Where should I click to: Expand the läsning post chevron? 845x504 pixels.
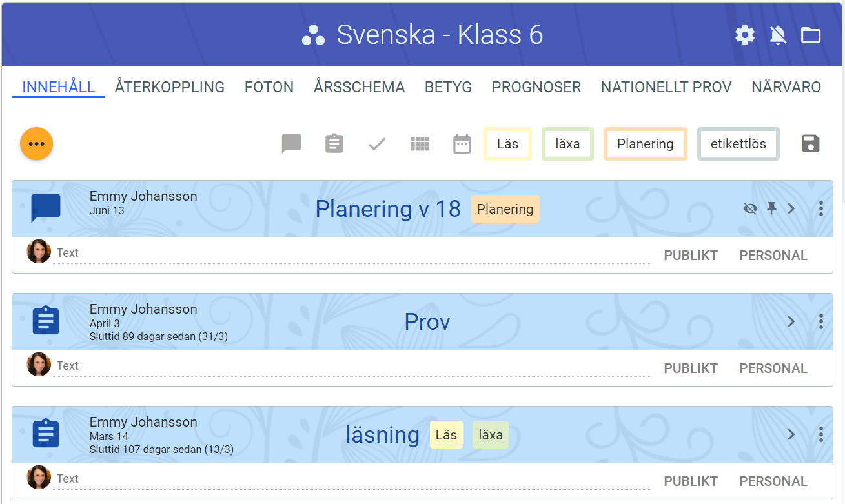pyautogui.click(x=791, y=434)
